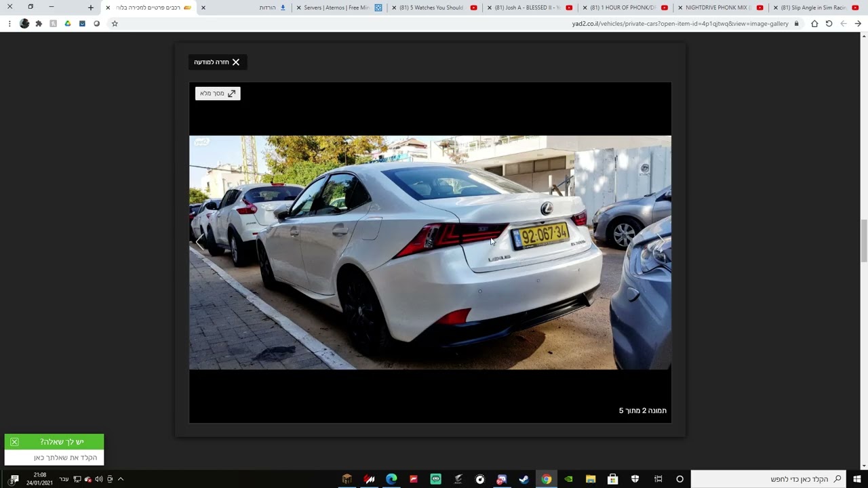Bookmark this page with star icon
The width and height of the screenshot is (868, 488).
pyautogui.click(x=115, y=24)
